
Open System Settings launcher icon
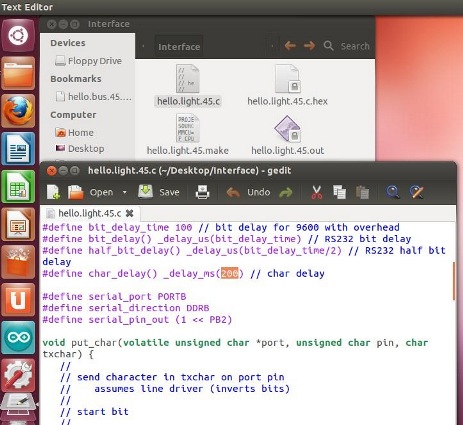[x=18, y=375]
